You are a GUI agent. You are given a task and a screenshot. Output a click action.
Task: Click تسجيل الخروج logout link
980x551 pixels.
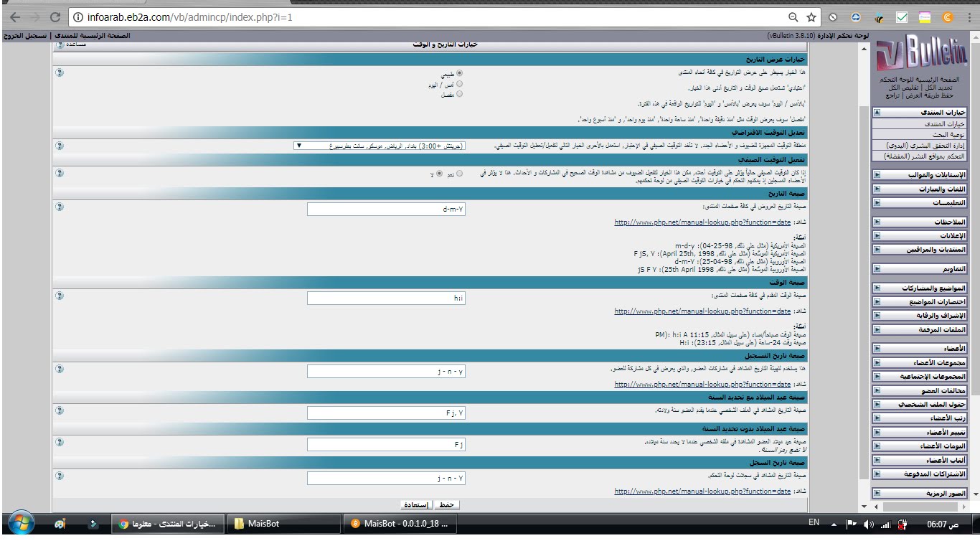24,35
